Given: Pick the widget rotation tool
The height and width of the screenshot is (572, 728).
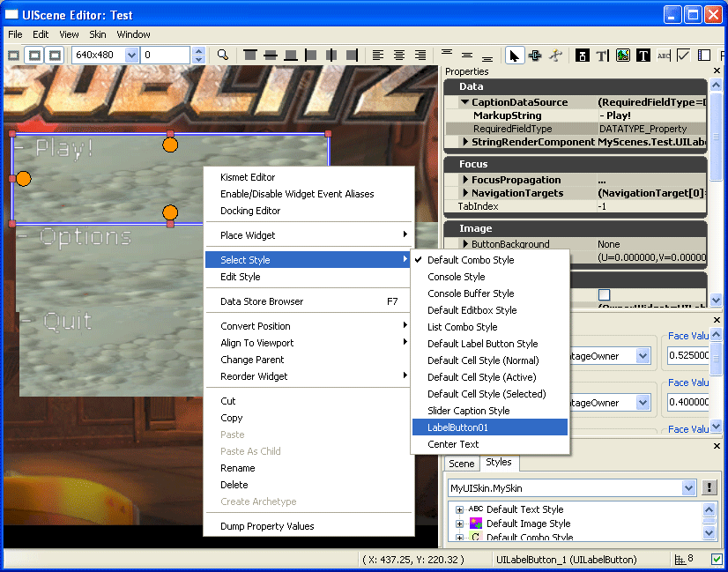Looking at the screenshot, I should pyautogui.click(x=557, y=55).
